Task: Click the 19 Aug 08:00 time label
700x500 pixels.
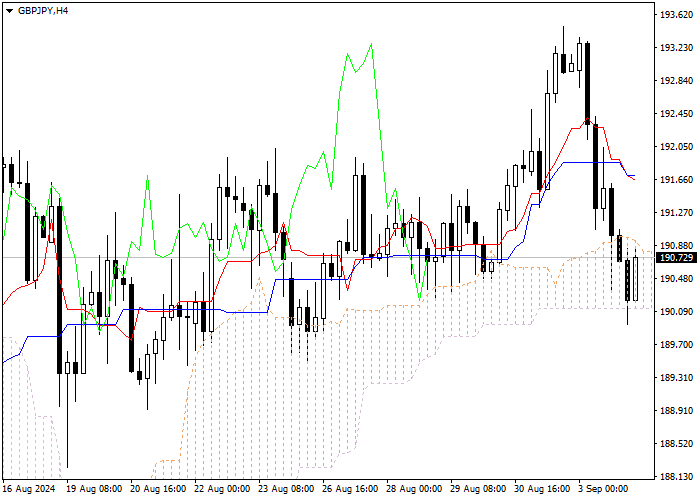Action: (x=95, y=489)
